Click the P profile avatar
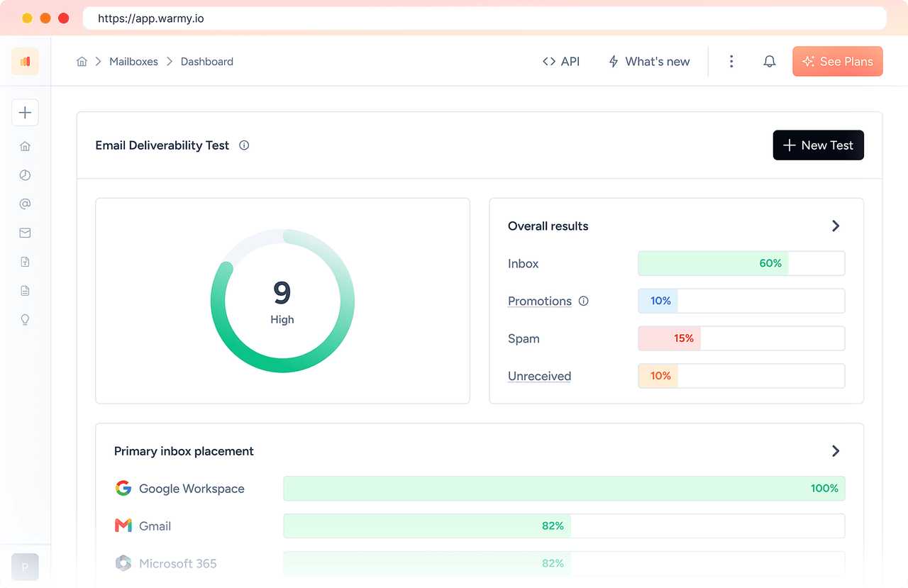The width and height of the screenshot is (908, 588). 25,567
